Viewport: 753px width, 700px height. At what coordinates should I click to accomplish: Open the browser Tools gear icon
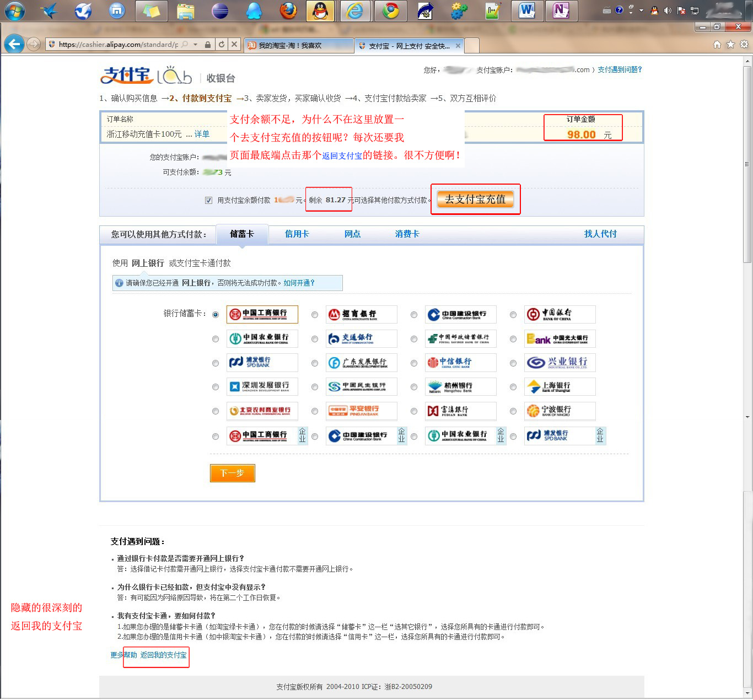point(744,45)
